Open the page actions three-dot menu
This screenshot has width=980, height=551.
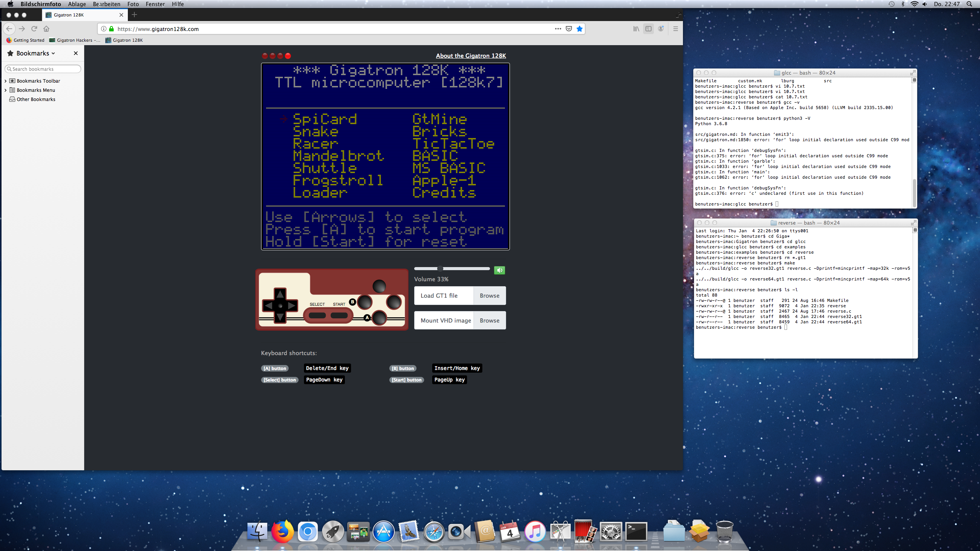point(558,29)
